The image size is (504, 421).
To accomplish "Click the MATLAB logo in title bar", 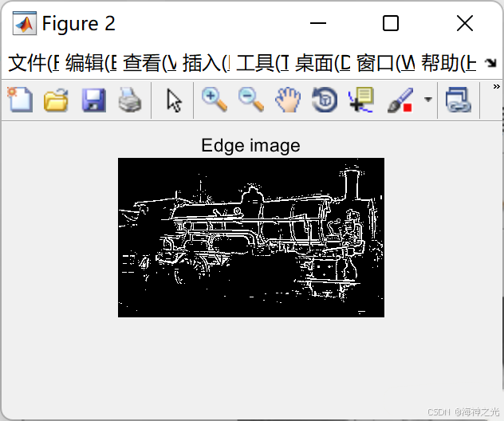I will coord(25,23).
